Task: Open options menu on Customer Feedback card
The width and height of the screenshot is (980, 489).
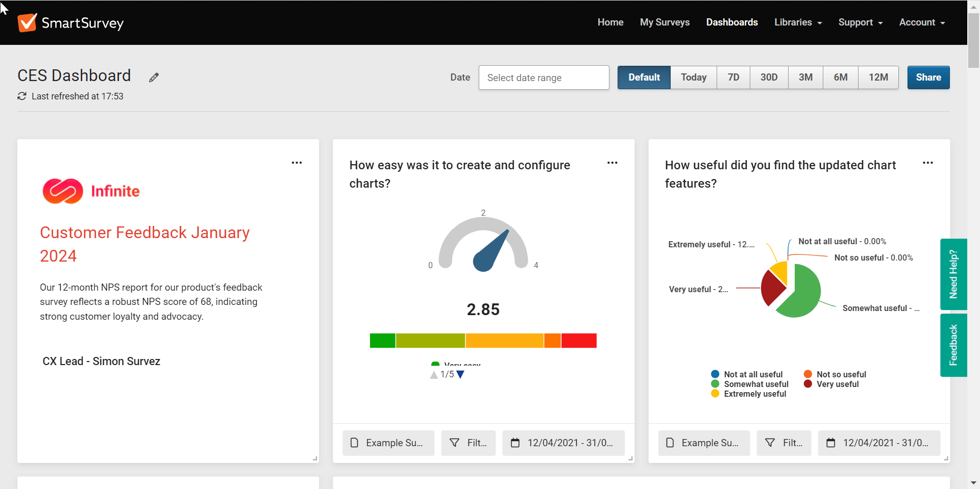Action: pos(297,163)
